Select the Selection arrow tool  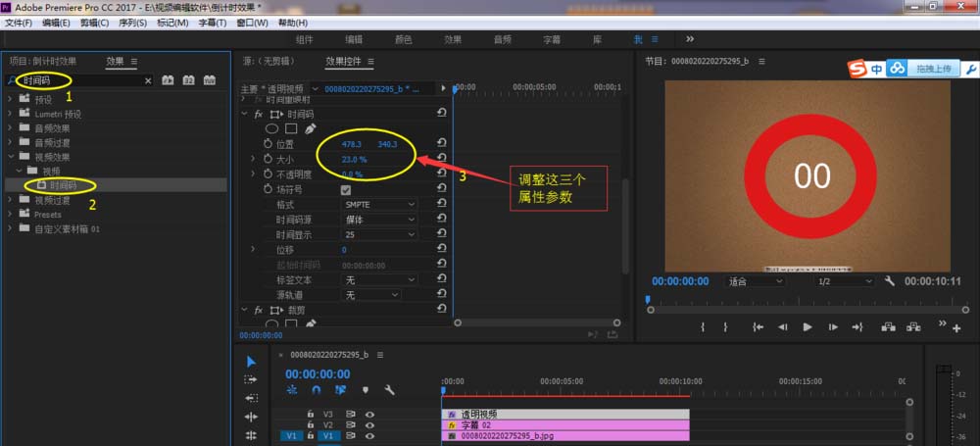[x=251, y=361]
